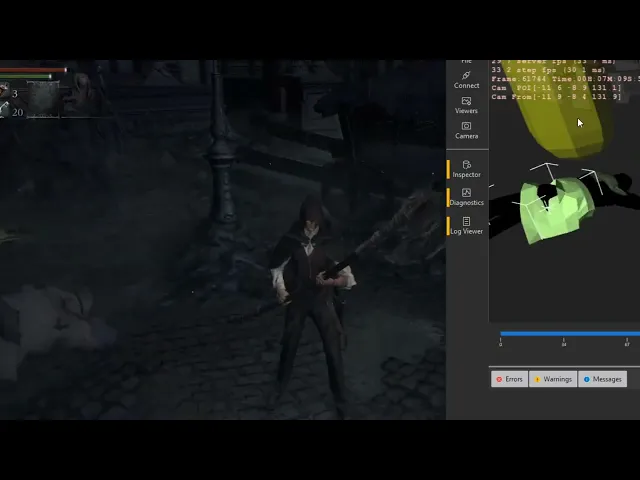Screen dimensions: 640x480
Task: Click the 'Cam POI' coordinates text
Action: click(556, 88)
